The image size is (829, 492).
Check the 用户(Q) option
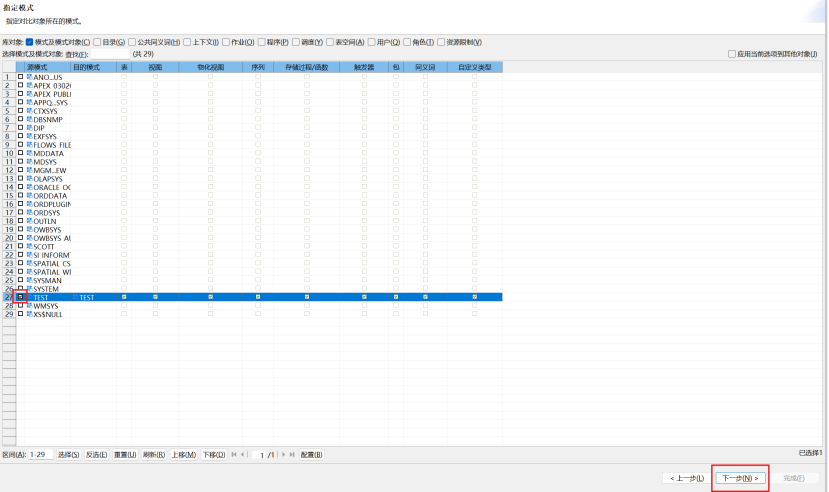(x=372, y=42)
